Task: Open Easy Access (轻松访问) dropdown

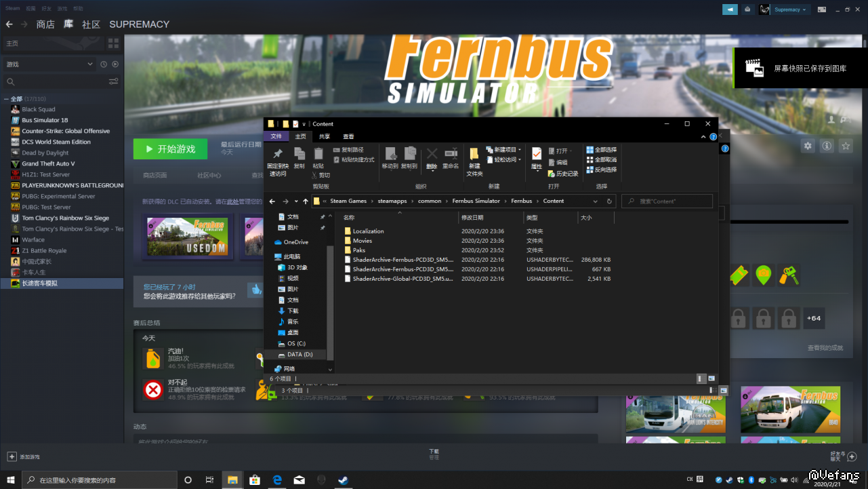Action: (x=503, y=160)
